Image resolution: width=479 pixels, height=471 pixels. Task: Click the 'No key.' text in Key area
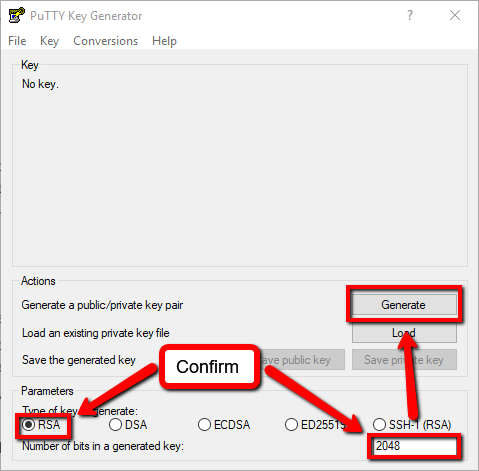click(x=40, y=84)
